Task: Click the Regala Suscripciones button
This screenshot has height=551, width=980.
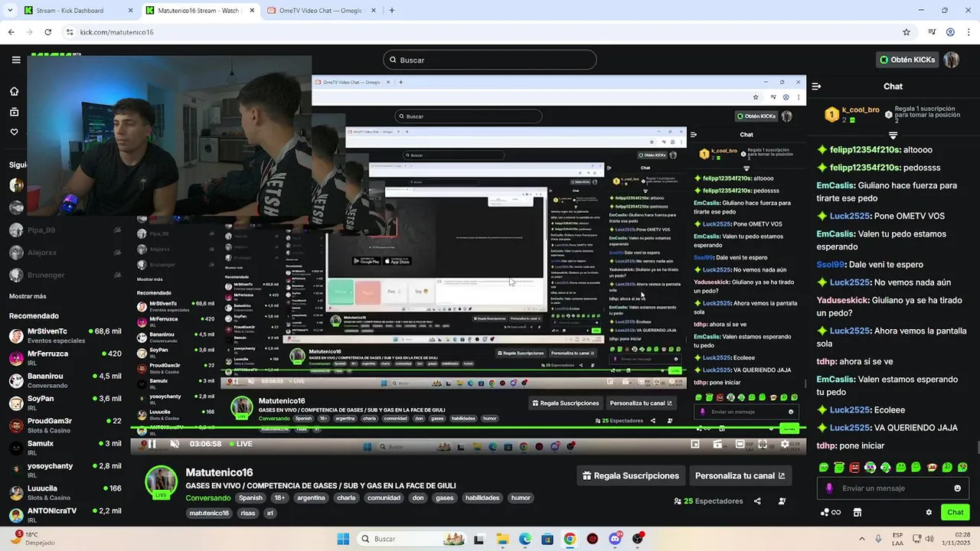Action: (631, 475)
